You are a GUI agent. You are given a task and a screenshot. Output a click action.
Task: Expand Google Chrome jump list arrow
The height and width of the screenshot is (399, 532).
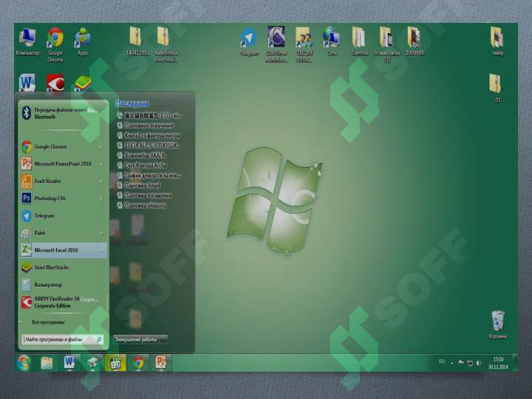coord(101,146)
